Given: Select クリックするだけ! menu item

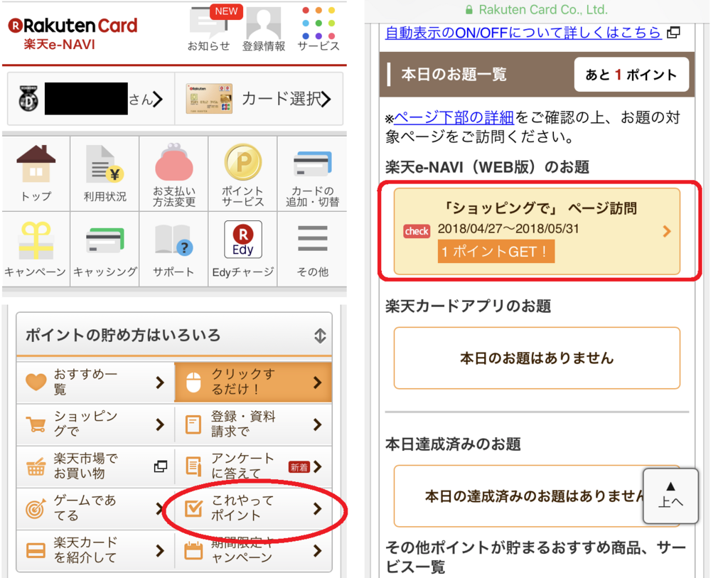Looking at the screenshot, I should coord(253,382).
